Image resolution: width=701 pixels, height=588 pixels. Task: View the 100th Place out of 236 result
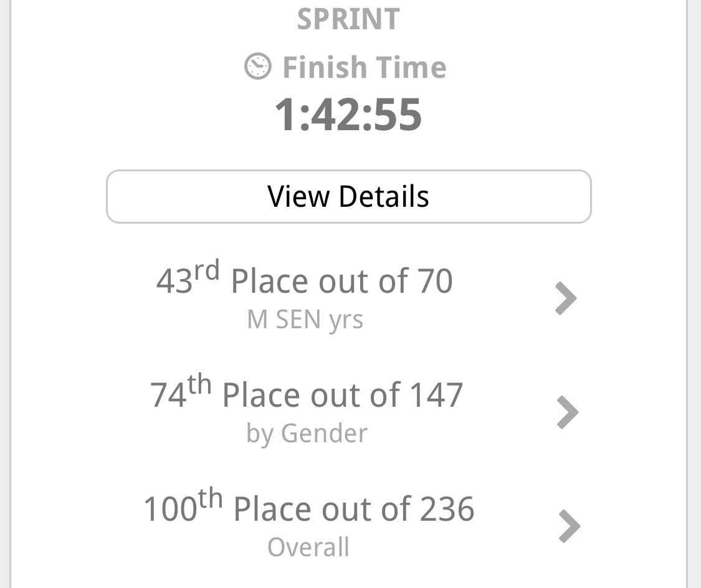point(309,509)
